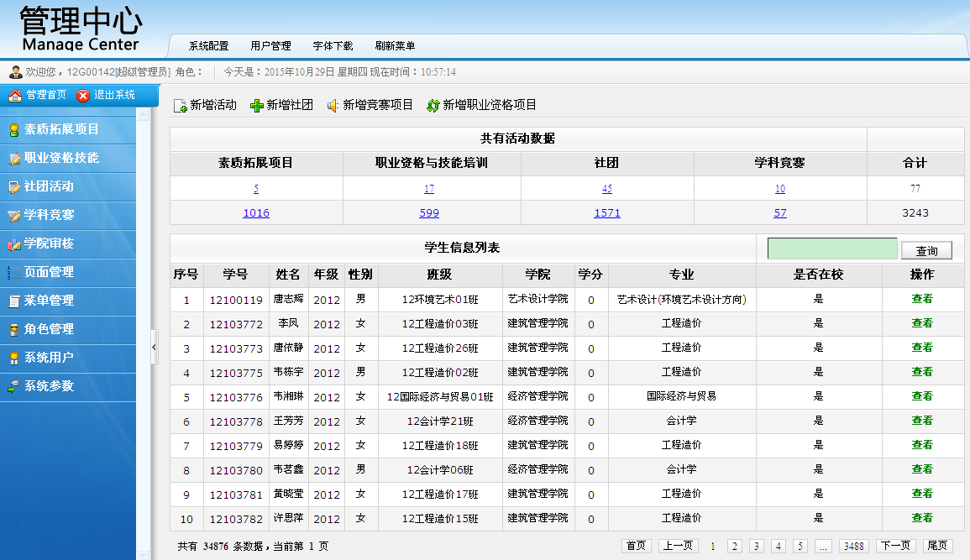Click the ellipsis pagination button

(823, 547)
